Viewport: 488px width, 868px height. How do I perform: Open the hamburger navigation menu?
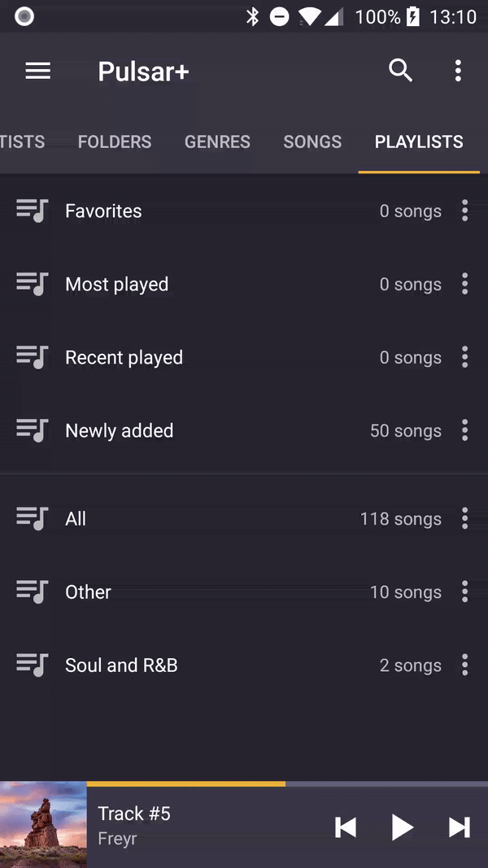38,71
